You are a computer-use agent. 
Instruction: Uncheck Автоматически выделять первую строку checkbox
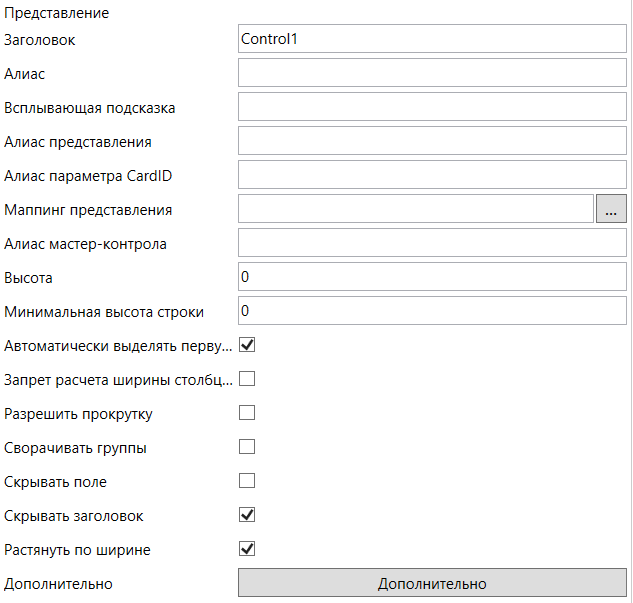pyautogui.click(x=247, y=345)
